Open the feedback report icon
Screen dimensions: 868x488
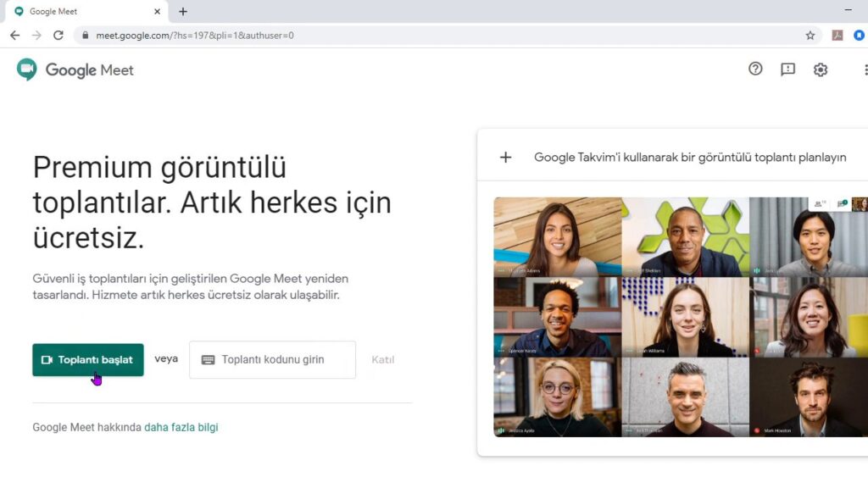787,69
